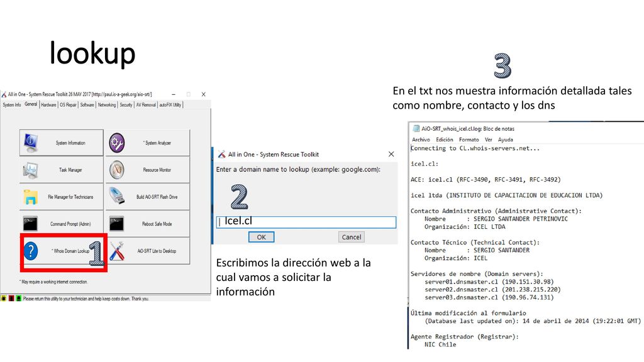Click 'Database last updated on' line
Screen dimensions: 644x362
533,321
